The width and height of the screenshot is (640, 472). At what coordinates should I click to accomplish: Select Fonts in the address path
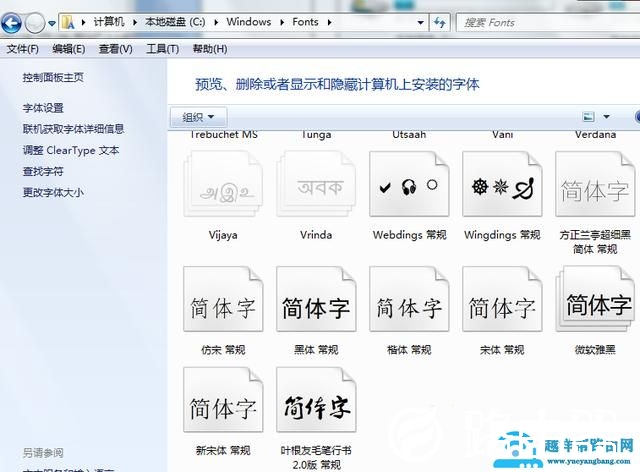tap(305, 22)
